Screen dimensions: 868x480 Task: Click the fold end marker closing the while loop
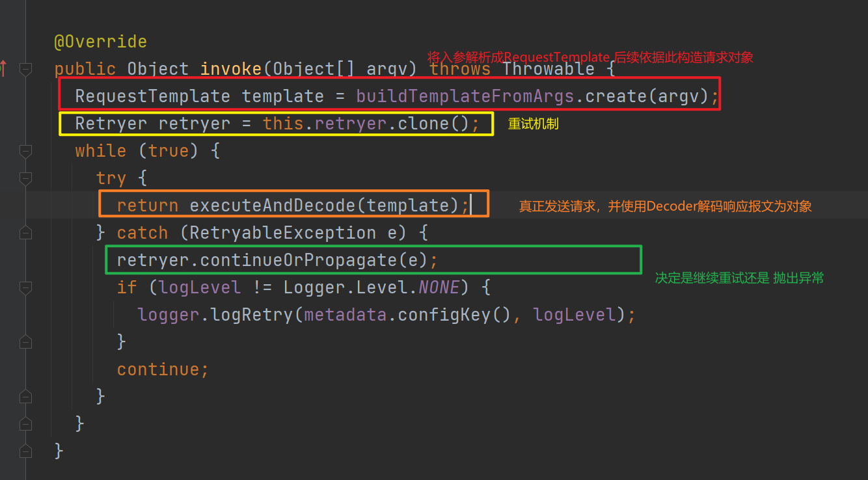(x=25, y=424)
